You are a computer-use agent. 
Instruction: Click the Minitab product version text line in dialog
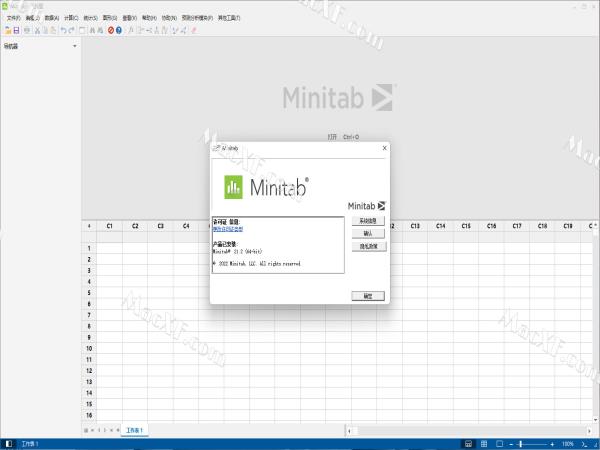pos(237,251)
